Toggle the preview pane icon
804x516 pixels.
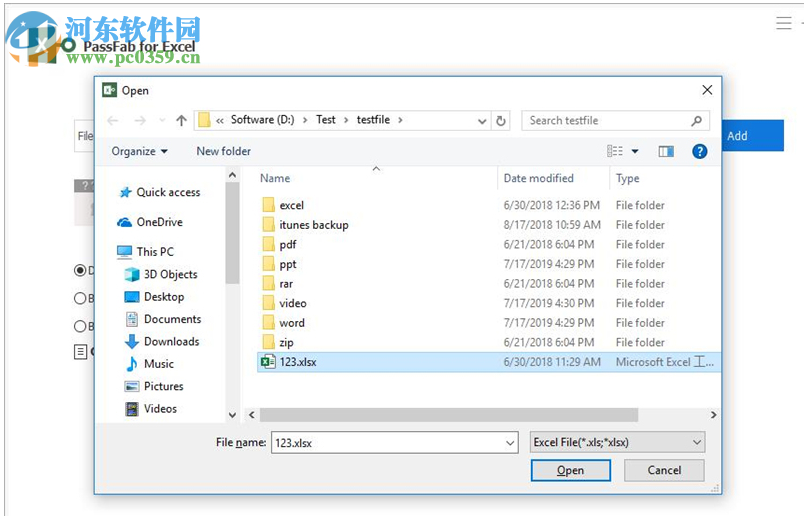[x=666, y=151]
